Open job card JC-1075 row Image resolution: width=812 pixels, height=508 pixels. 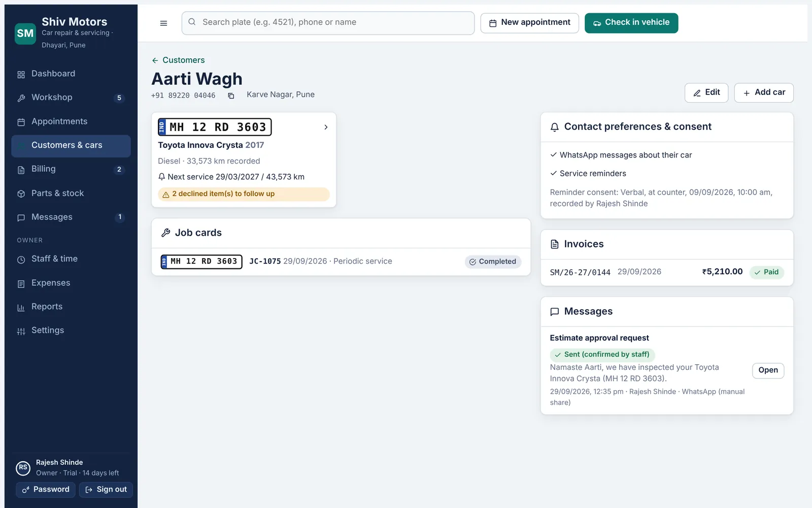point(341,262)
